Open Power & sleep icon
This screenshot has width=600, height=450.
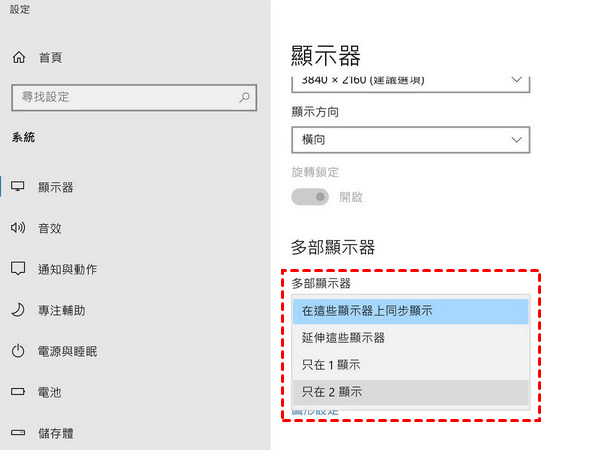(18, 351)
